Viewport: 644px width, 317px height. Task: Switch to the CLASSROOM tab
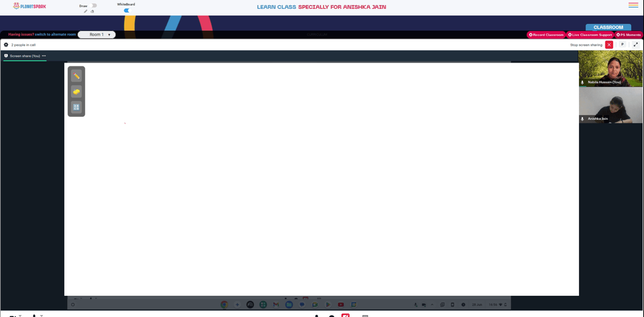pos(609,28)
